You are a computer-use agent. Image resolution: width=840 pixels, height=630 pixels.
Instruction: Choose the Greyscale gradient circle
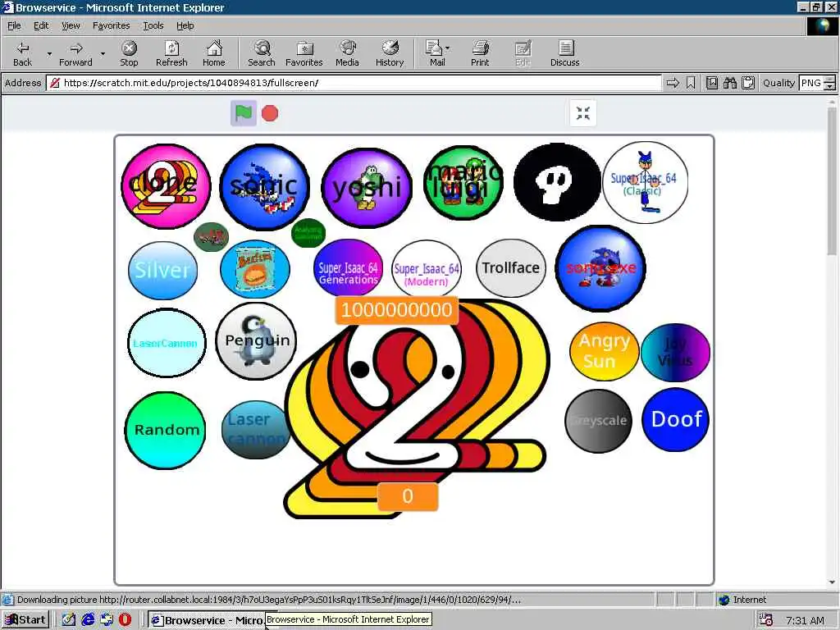coord(599,421)
